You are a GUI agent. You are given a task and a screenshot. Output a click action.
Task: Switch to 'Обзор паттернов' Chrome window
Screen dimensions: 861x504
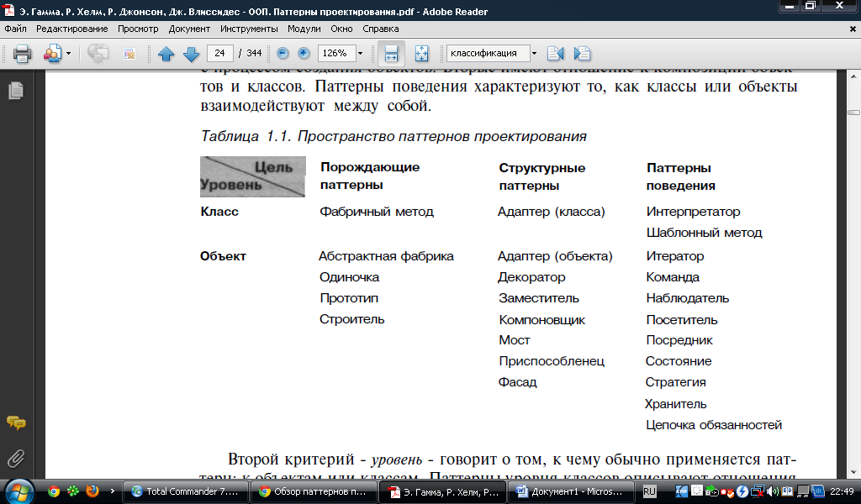point(314,491)
